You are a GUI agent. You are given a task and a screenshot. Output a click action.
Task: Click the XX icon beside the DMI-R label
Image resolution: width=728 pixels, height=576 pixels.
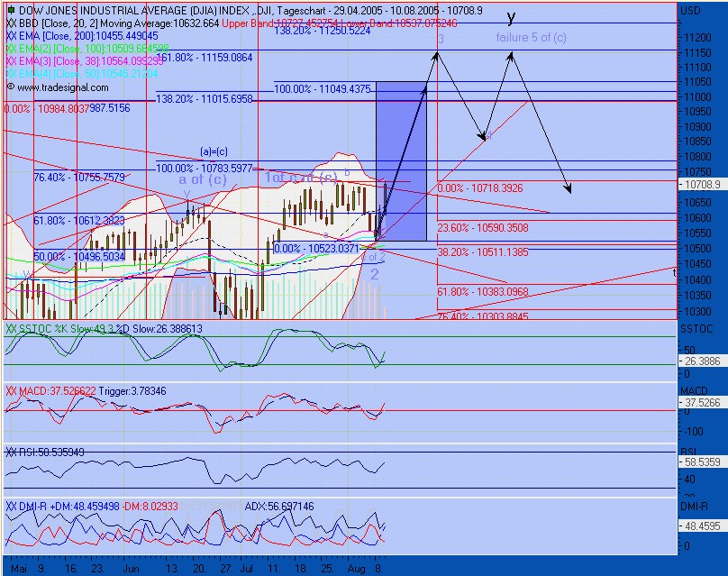(x=12, y=507)
